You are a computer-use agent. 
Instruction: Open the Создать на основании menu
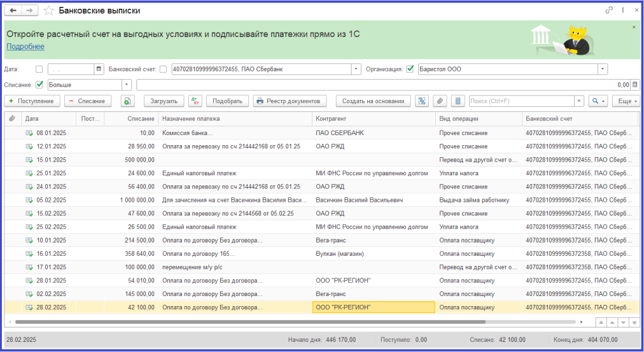(373, 101)
